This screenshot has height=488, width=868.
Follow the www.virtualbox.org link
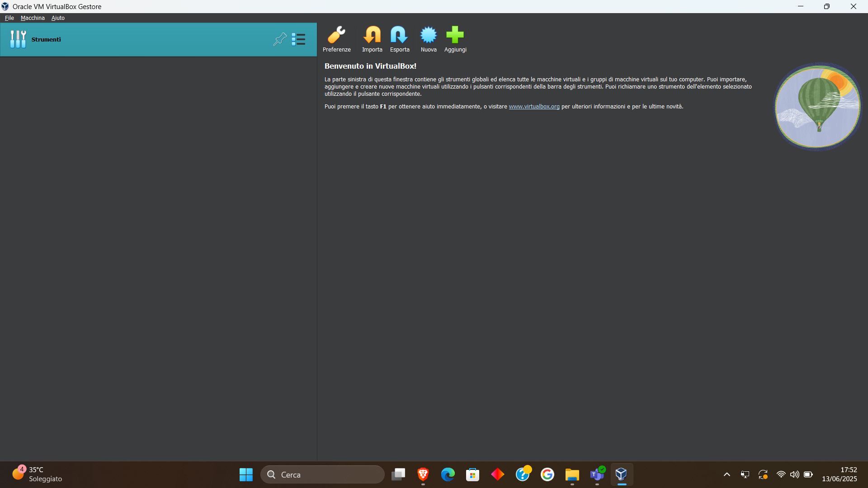point(534,107)
